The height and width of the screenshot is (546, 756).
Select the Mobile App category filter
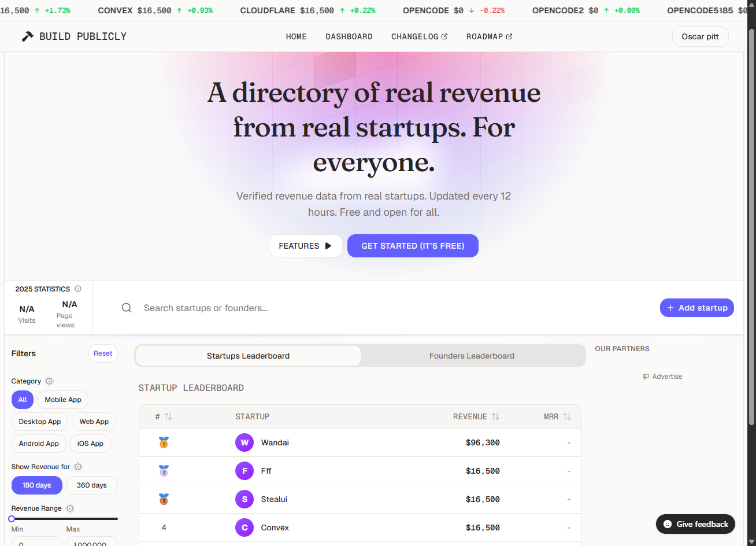pos(63,400)
